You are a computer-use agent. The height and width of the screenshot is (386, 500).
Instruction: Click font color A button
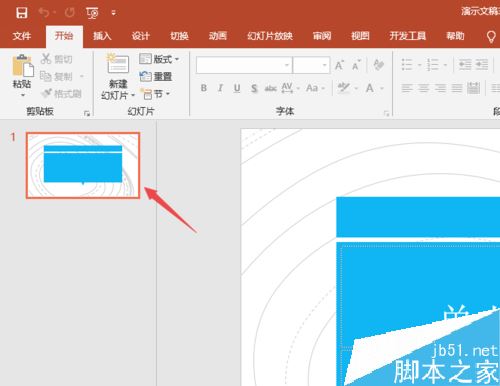(x=370, y=88)
